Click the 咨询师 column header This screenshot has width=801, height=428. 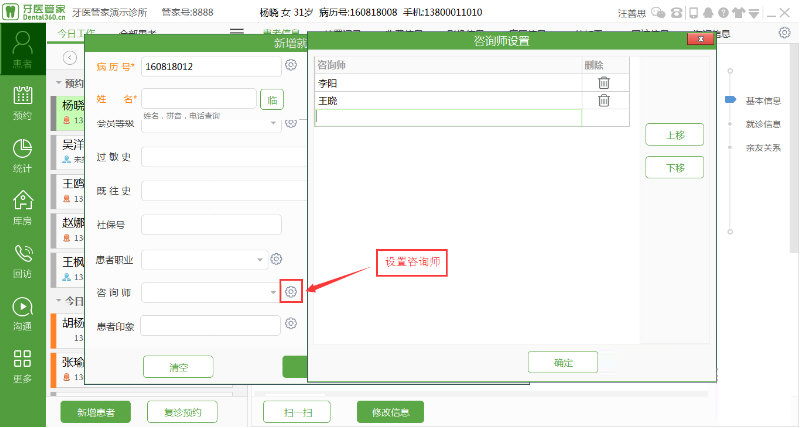coord(449,65)
